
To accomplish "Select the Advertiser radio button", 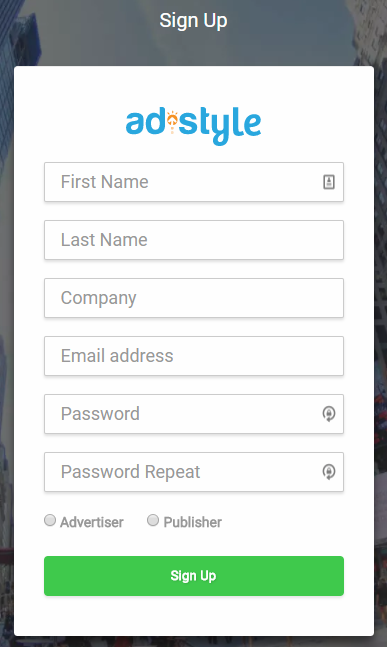I will click(x=50, y=520).
